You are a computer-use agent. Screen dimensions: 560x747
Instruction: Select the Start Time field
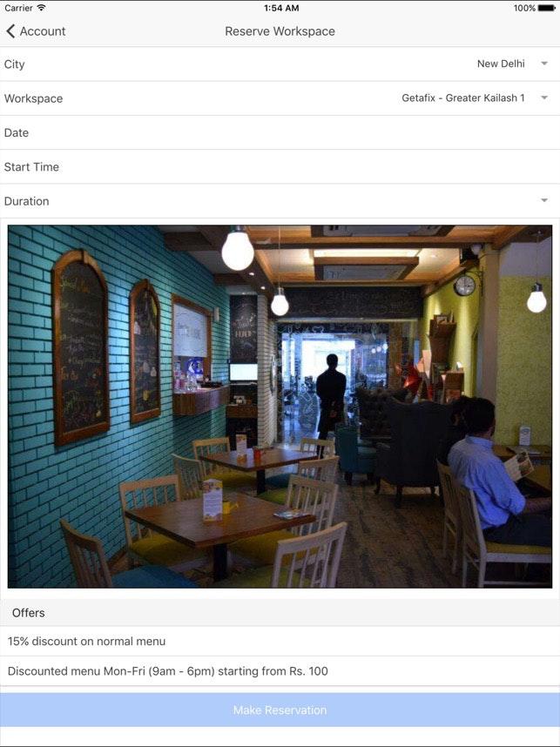[x=280, y=167]
